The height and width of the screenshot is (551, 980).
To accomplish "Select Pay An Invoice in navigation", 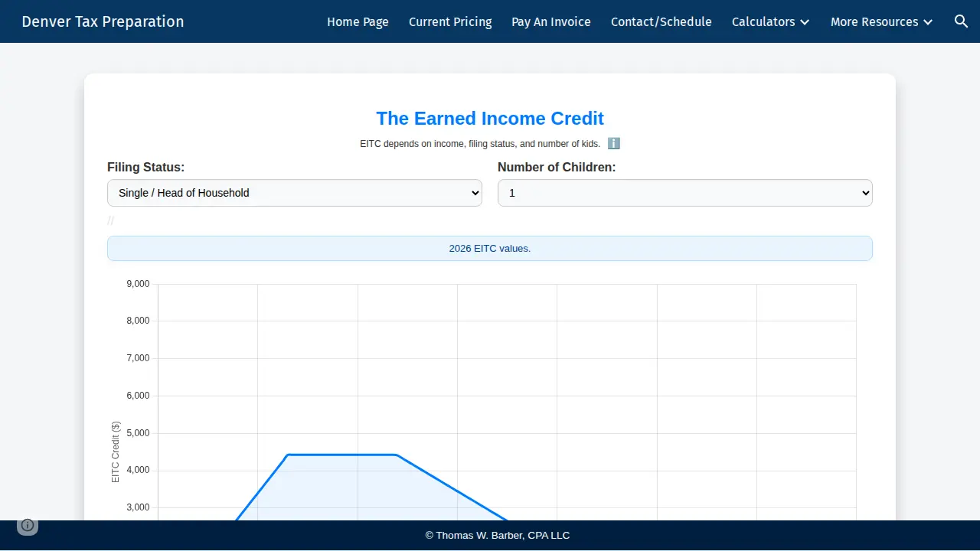I will click(x=551, y=21).
